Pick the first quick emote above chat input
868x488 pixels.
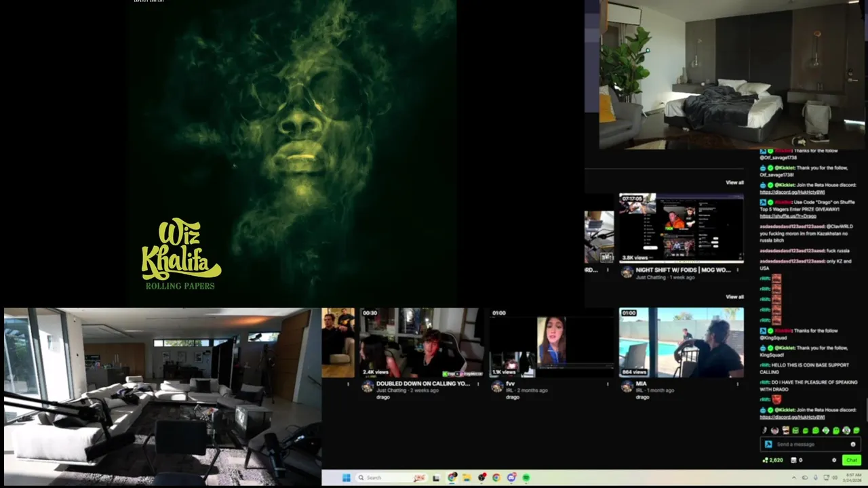764,430
